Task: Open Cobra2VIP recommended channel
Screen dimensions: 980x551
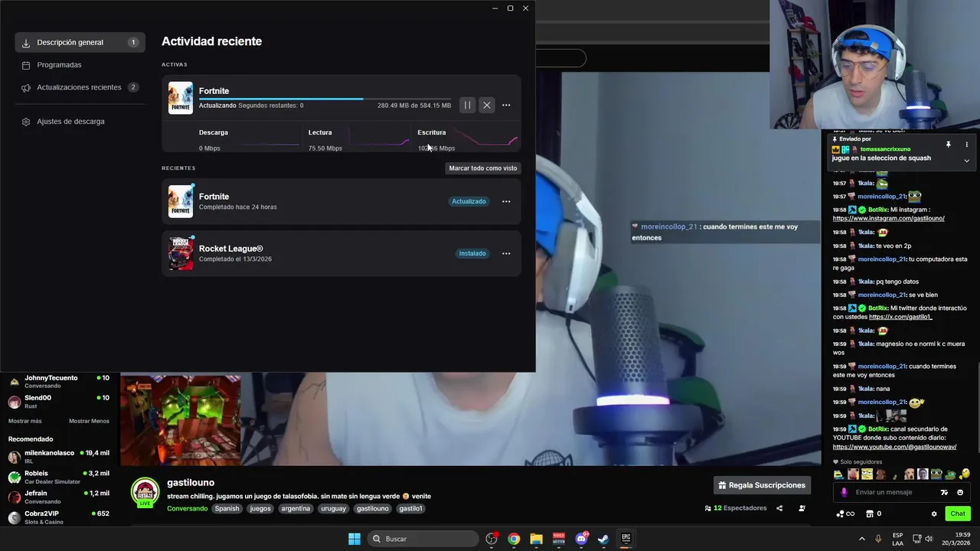Action: coord(60,517)
